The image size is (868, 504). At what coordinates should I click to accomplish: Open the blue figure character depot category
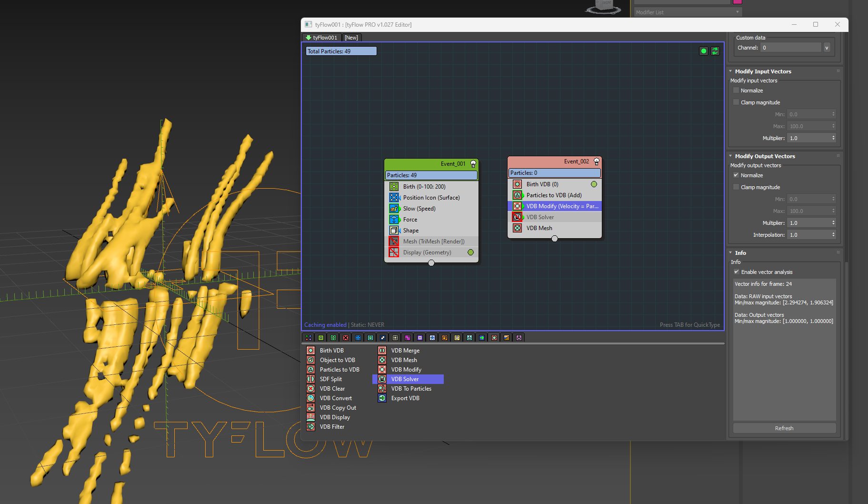(x=432, y=338)
